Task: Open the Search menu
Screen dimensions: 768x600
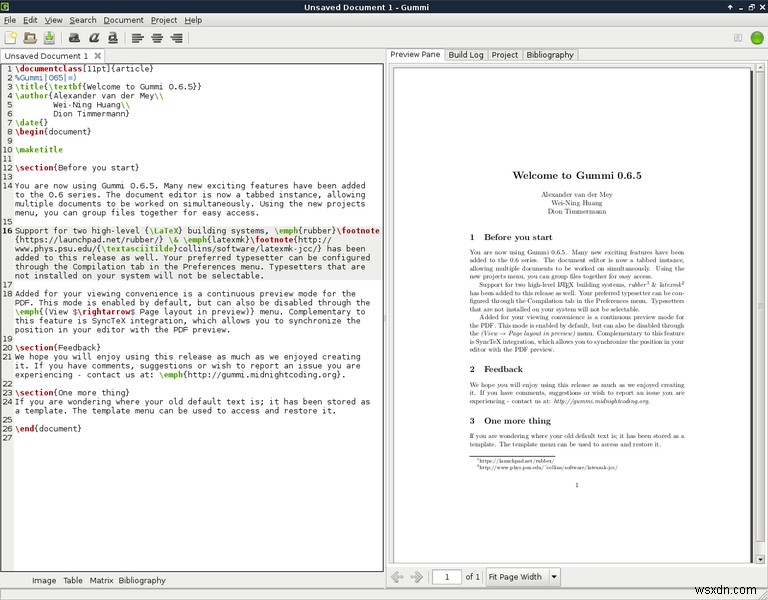Action: coord(83,20)
